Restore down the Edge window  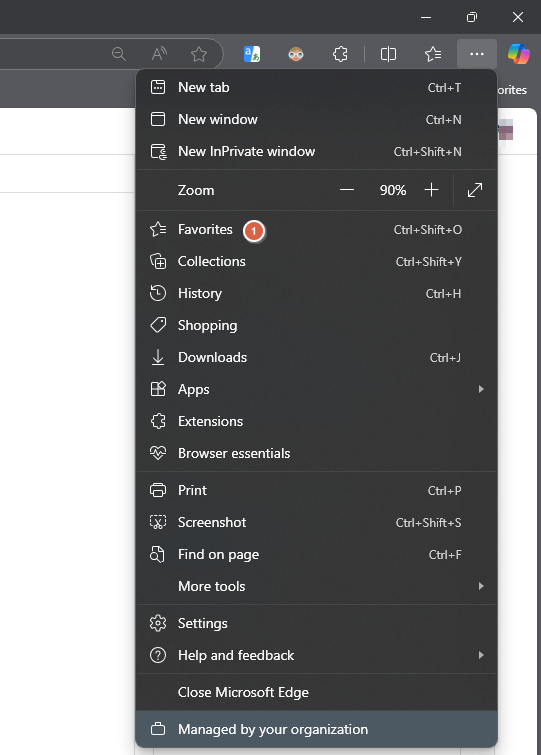click(472, 17)
